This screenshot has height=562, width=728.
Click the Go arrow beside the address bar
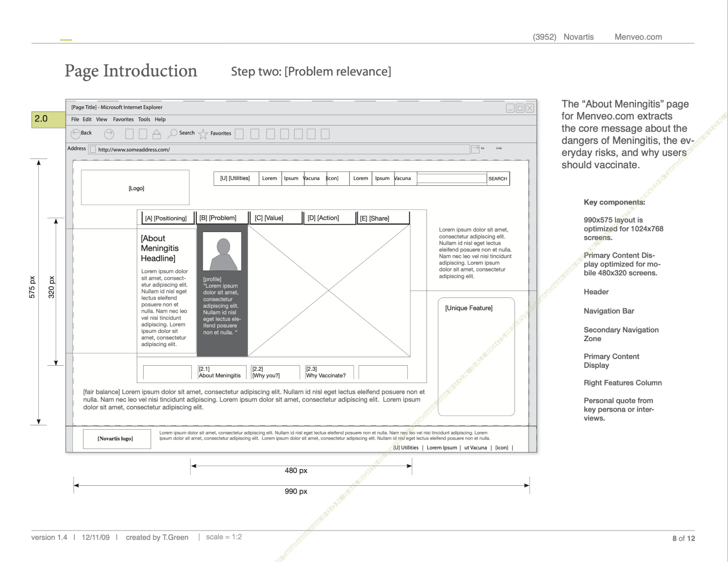475,148
